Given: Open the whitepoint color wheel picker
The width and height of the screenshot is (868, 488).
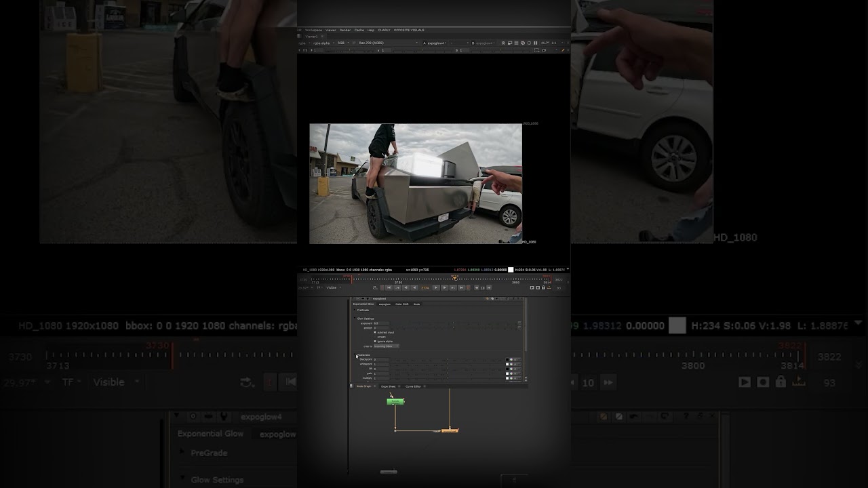Looking at the screenshot, I should tap(512, 364).
